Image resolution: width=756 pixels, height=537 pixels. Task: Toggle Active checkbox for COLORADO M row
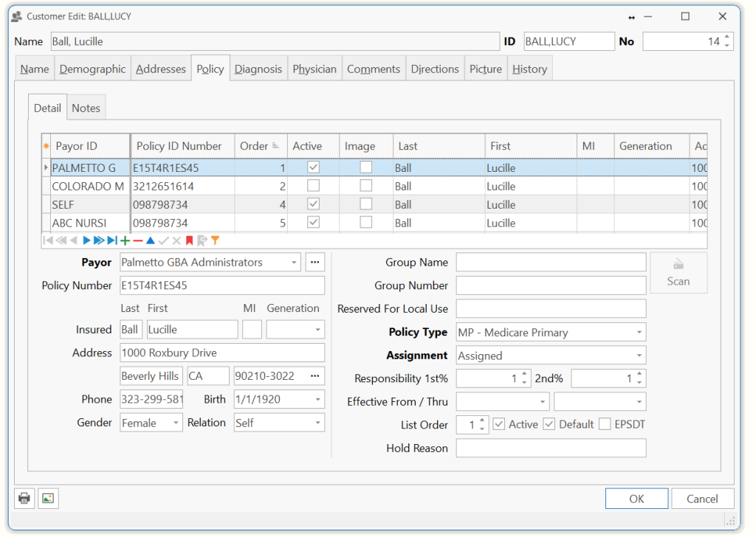[x=314, y=186]
